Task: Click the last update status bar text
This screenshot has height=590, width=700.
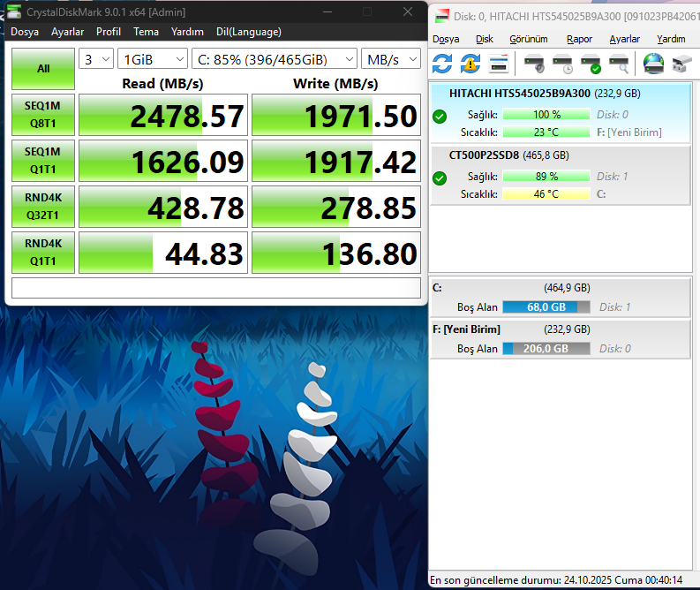Action: (556, 580)
